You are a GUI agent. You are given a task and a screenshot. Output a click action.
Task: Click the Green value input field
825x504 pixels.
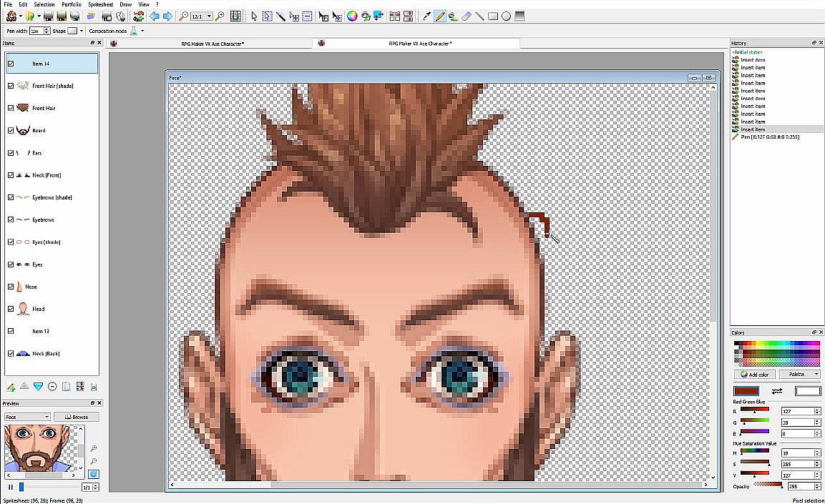pos(797,422)
